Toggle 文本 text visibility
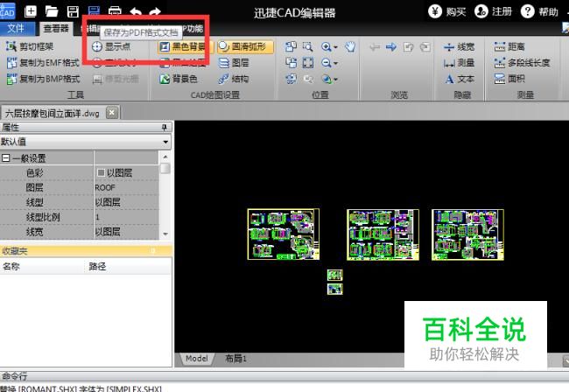This screenshot has width=569, height=392. 459,79
